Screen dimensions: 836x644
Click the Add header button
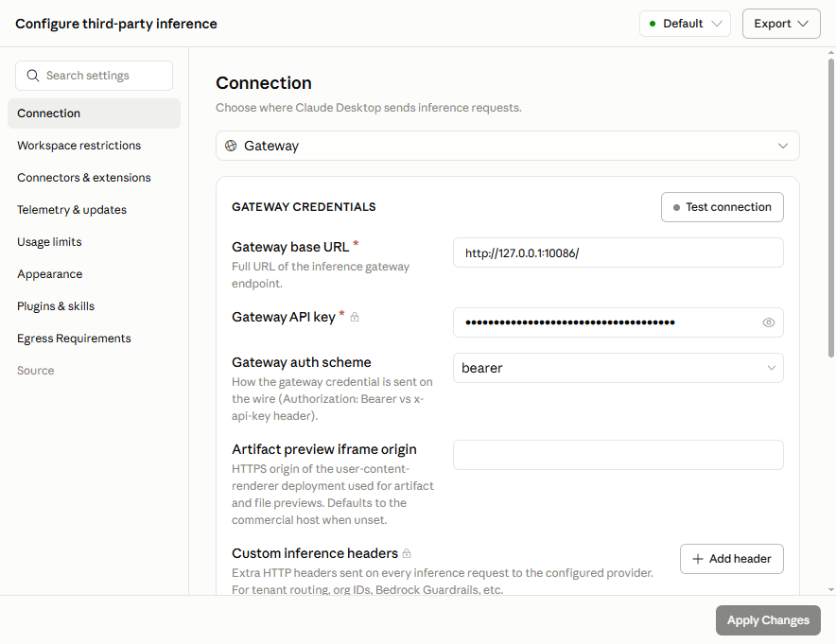tap(732, 559)
